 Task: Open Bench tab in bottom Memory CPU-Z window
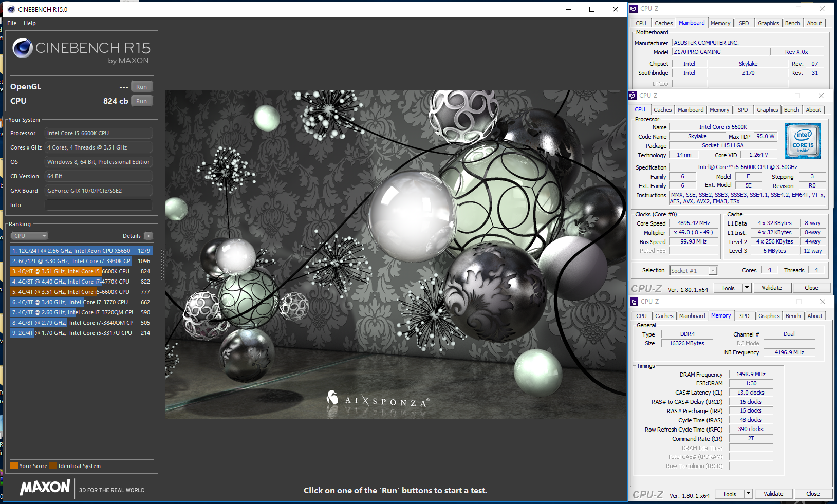coord(793,316)
